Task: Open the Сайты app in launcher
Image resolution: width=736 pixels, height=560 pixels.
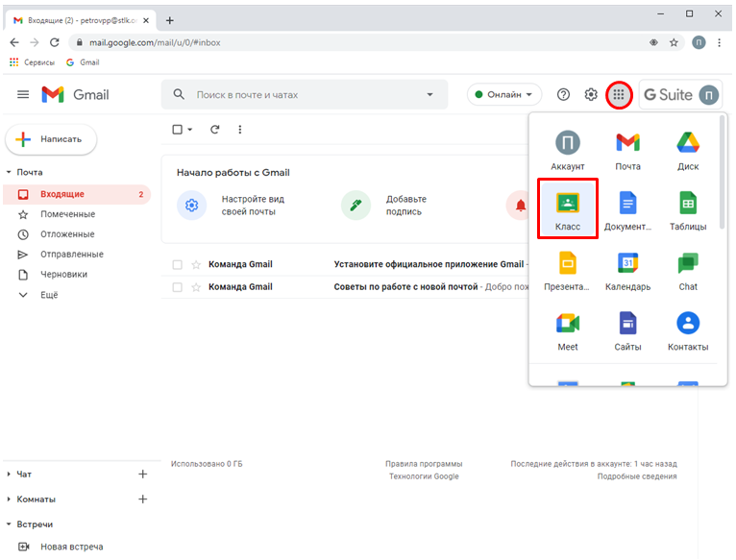Action: point(627,331)
